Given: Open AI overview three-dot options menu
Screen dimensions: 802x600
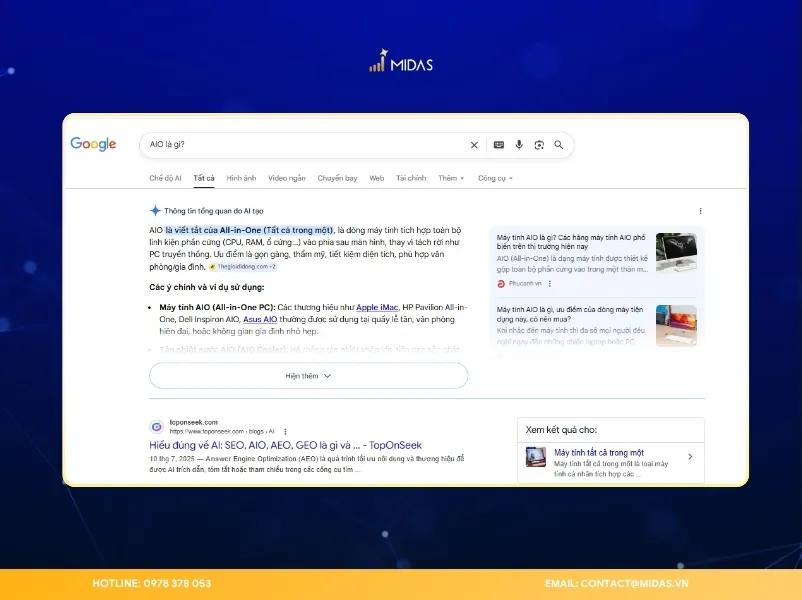Looking at the screenshot, I should click(700, 211).
